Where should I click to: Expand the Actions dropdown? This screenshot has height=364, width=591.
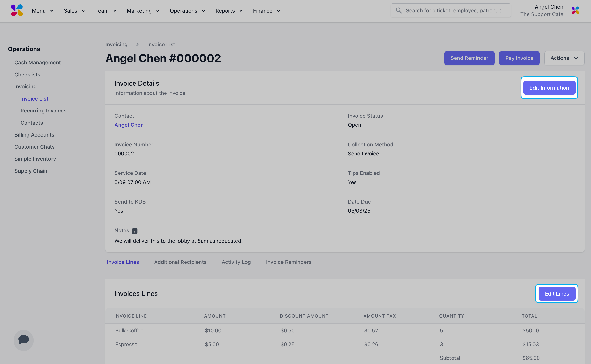(564, 58)
